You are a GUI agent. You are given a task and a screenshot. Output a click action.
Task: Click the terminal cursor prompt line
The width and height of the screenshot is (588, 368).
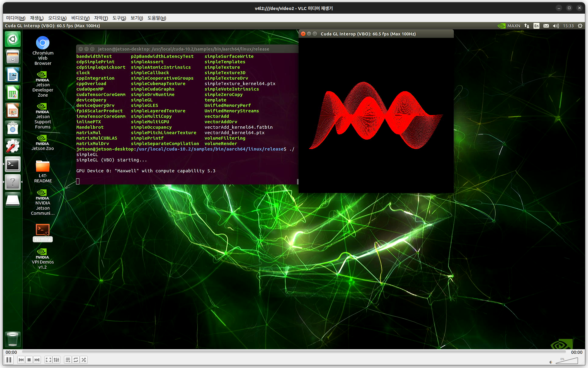point(78,181)
